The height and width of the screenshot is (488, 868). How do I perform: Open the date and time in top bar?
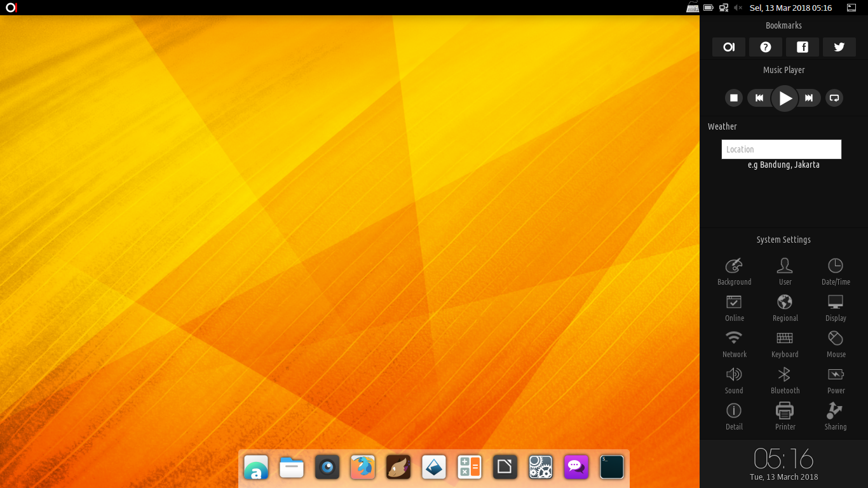point(790,8)
